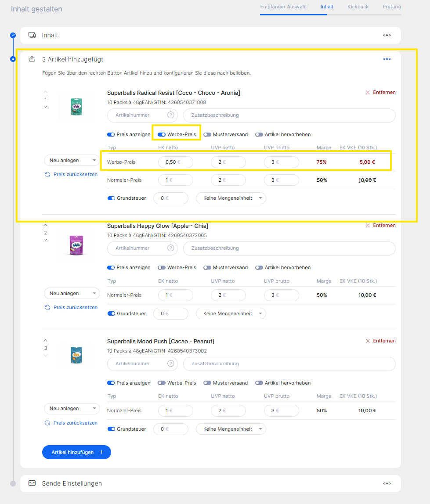Viewport: 430px width, 504px height.
Task: Enable Musterversand for Superballs Happy Glow
Action: tap(207, 267)
